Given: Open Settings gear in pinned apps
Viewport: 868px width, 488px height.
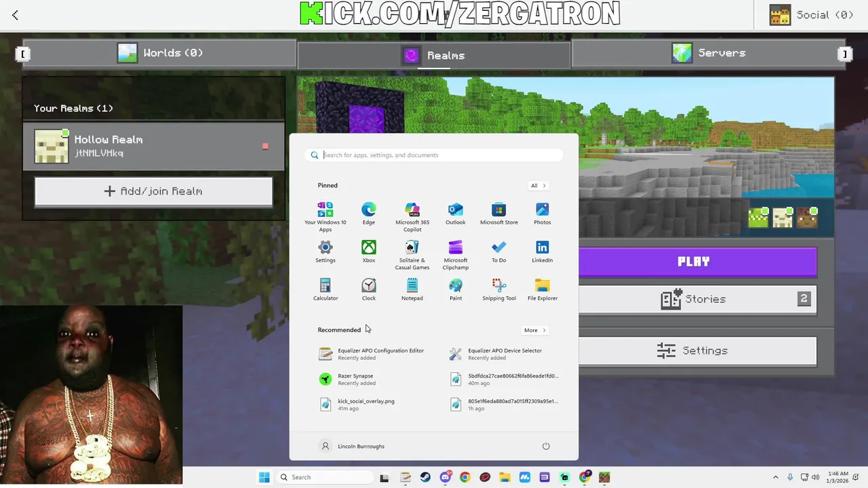Looking at the screenshot, I should pos(325,251).
